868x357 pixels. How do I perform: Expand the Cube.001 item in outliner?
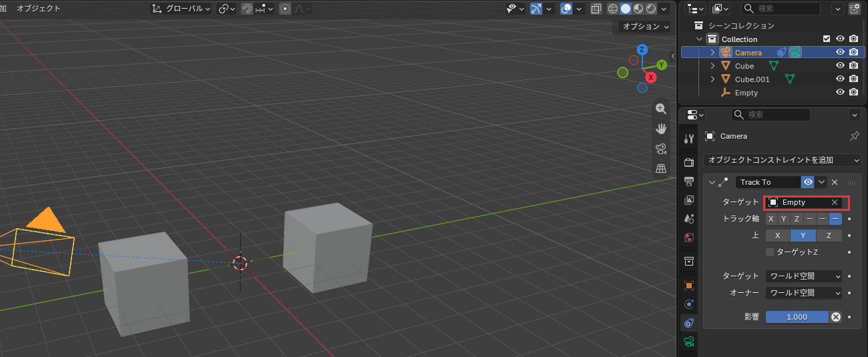point(712,79)
